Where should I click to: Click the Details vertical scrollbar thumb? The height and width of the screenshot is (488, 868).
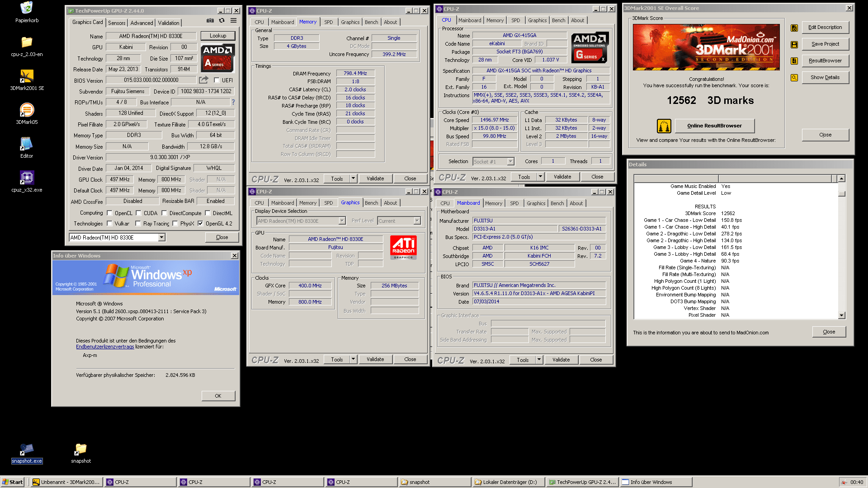click(x=841, y=194)
